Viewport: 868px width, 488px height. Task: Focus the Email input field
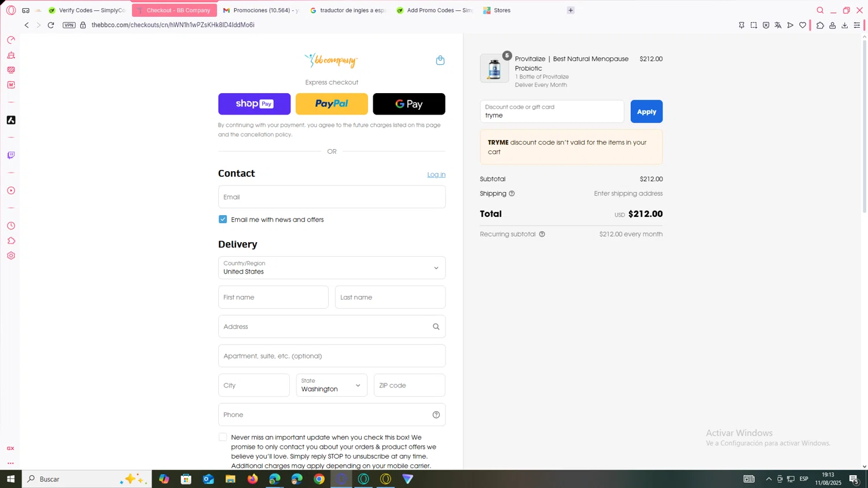point(332,197)
